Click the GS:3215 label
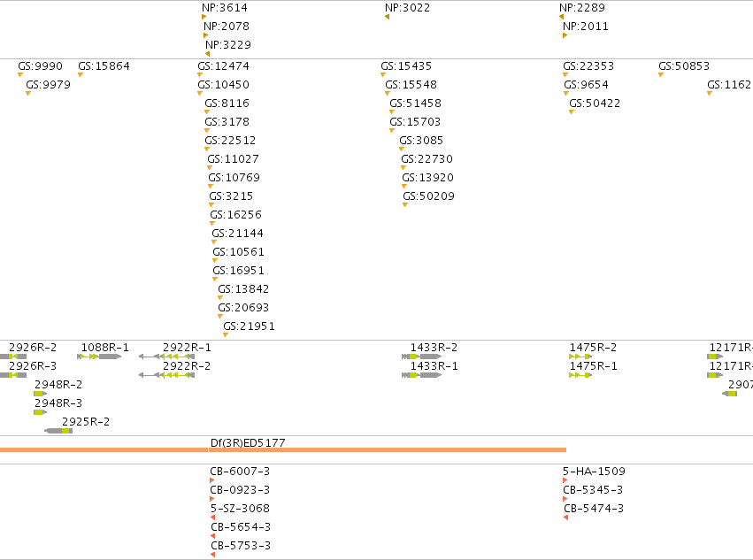 click(x=231, y=196)
